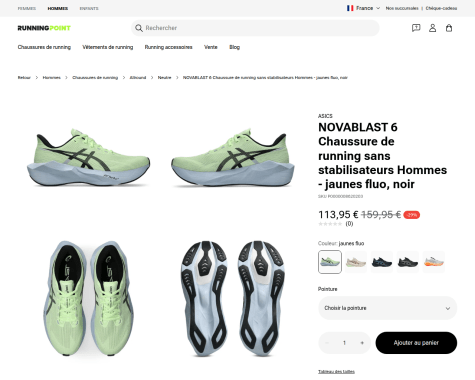The image size is (475, 380).
Task: Open the Vente menu
Action: point(211,47)
